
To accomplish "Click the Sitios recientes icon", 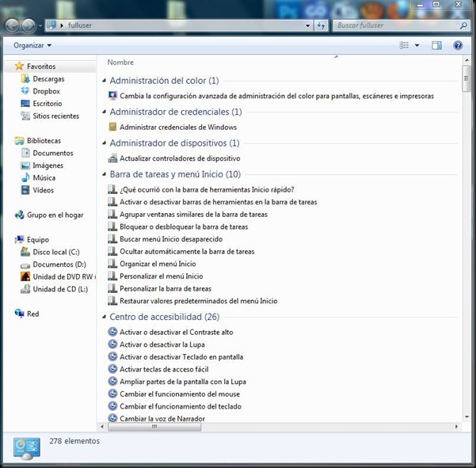I will (x=25, y=116).
